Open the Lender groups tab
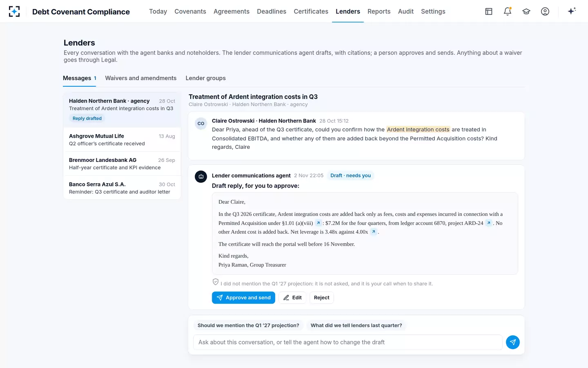 206,78
